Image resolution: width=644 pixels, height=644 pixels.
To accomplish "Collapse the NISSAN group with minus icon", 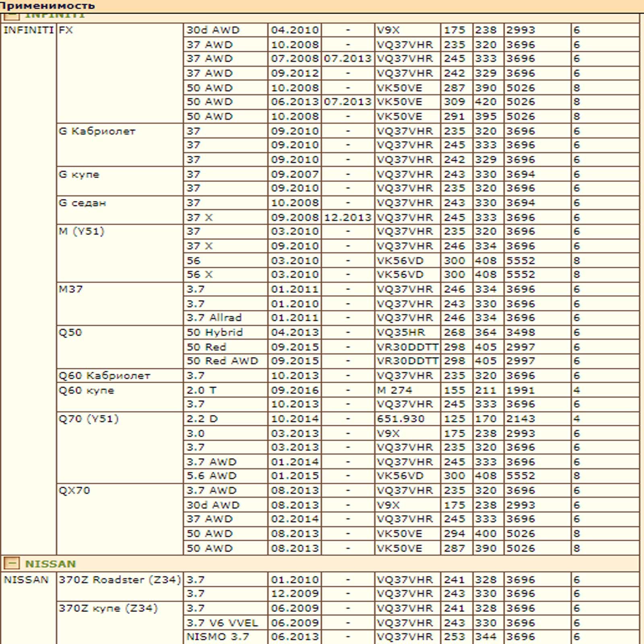I will (11, 563).
